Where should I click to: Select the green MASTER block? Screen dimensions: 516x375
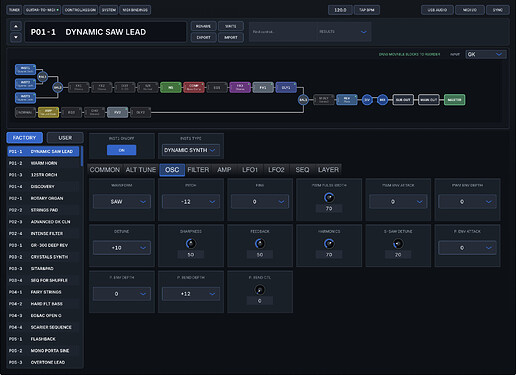(x=455, y=100)
